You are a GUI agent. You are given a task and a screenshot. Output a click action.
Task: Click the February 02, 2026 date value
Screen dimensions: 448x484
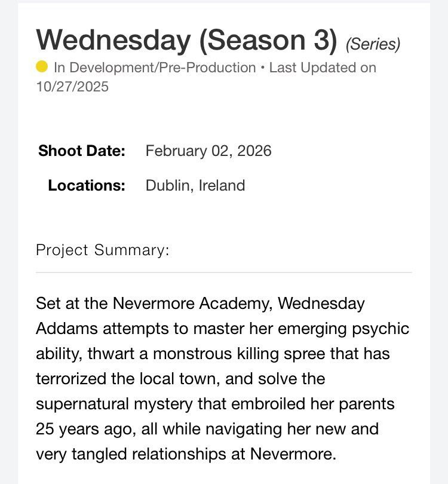(208, 151)
